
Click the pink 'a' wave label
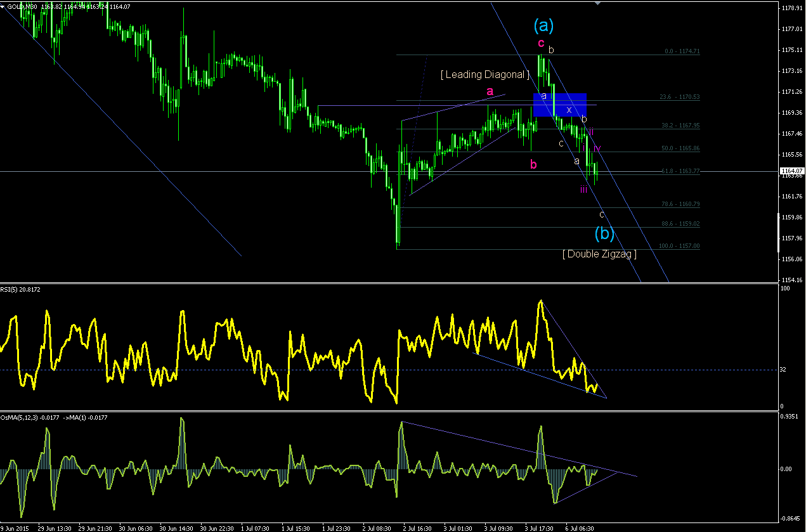click(x=490, y=91)
